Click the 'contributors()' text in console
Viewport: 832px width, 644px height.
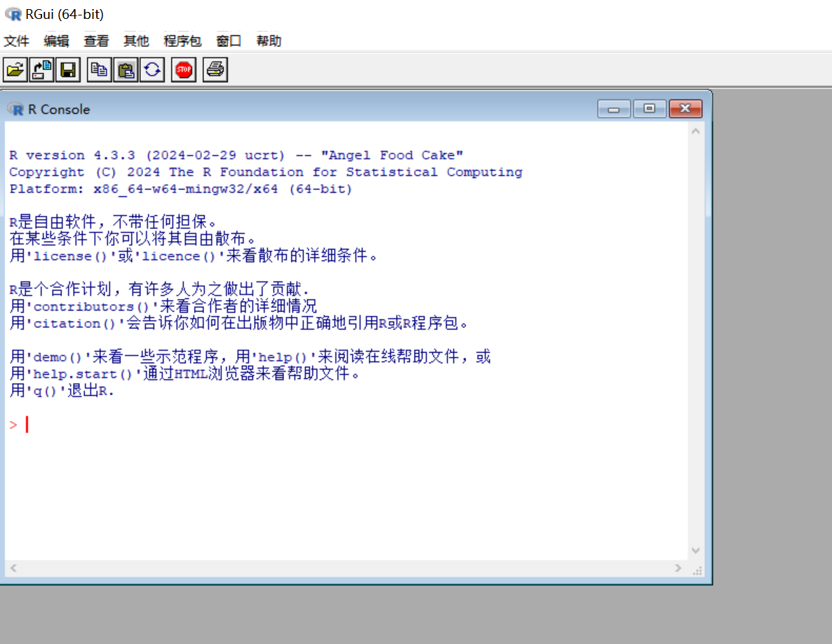(91, 307)
